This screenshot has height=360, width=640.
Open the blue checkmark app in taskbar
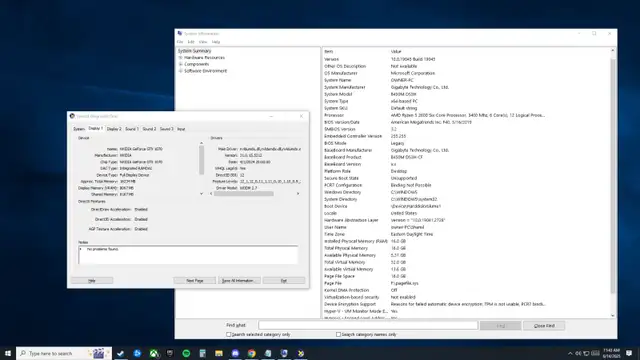(x=120, y=353)
